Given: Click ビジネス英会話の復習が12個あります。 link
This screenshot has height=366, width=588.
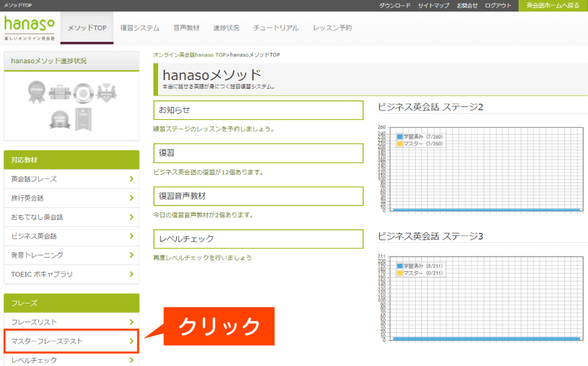Looking at the screenshot, I should [x=209, y=172].
